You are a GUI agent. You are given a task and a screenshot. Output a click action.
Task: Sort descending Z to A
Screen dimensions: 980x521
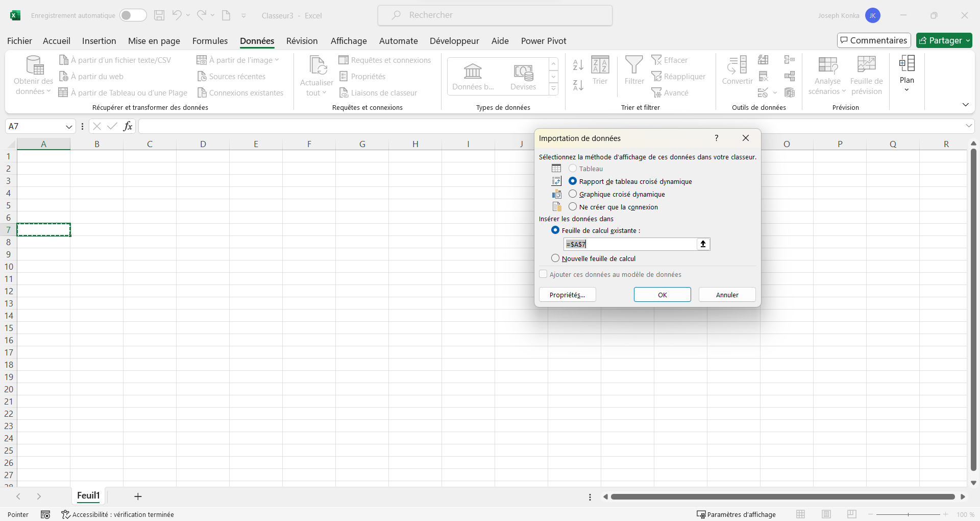(x=578, y=85)
